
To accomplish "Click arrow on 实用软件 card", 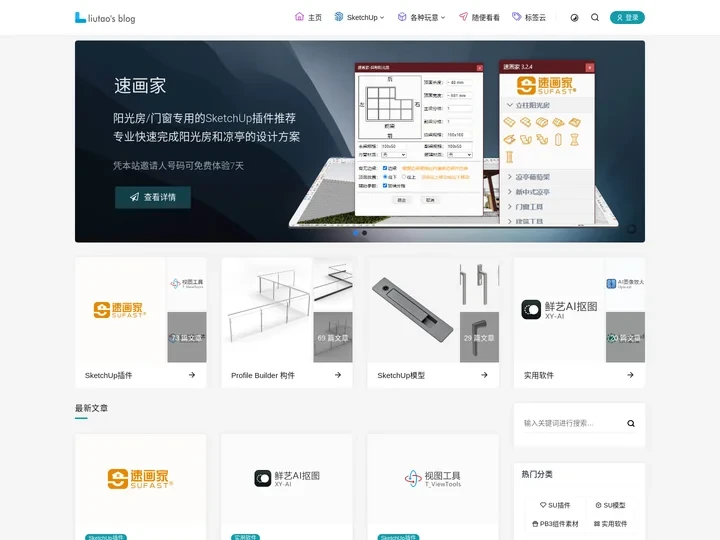I will tap(630, 375).
